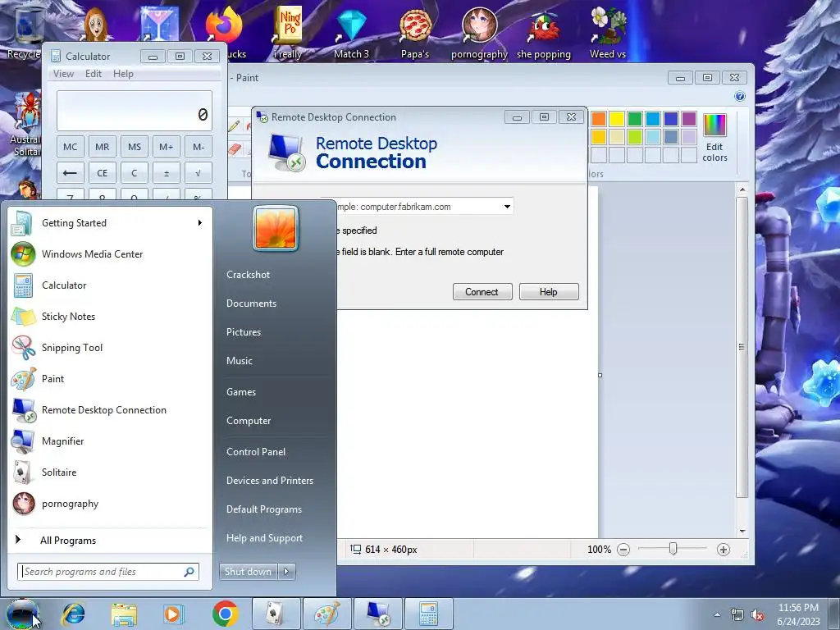840x630 pixels.
Task: Click the search magnifier in Start menu
Action: point(189,572)
